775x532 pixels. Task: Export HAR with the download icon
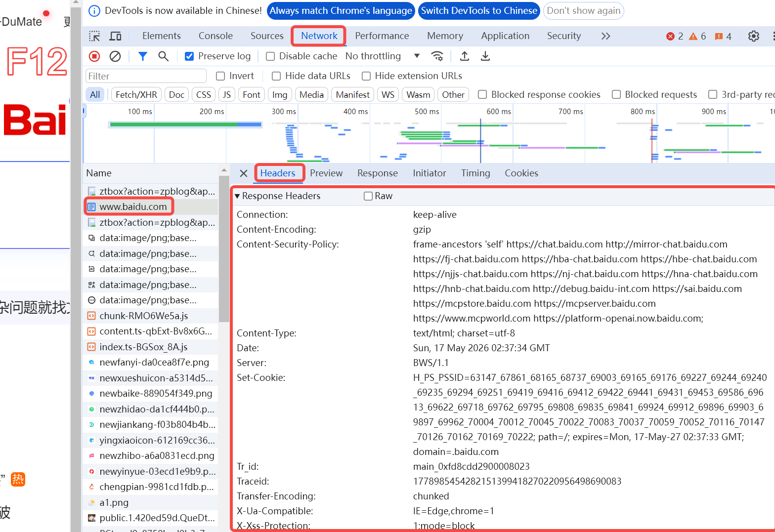485,56
